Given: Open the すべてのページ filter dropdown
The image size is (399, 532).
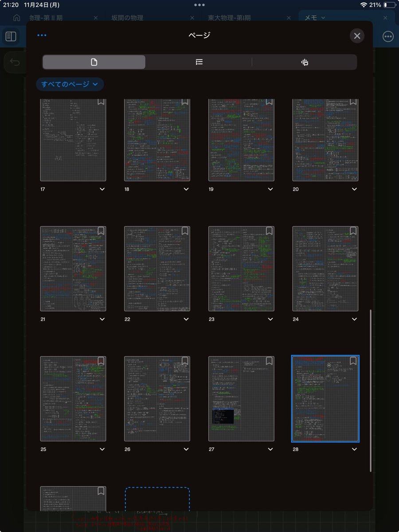Looking at the screenshot, I should tap(70, 84).
